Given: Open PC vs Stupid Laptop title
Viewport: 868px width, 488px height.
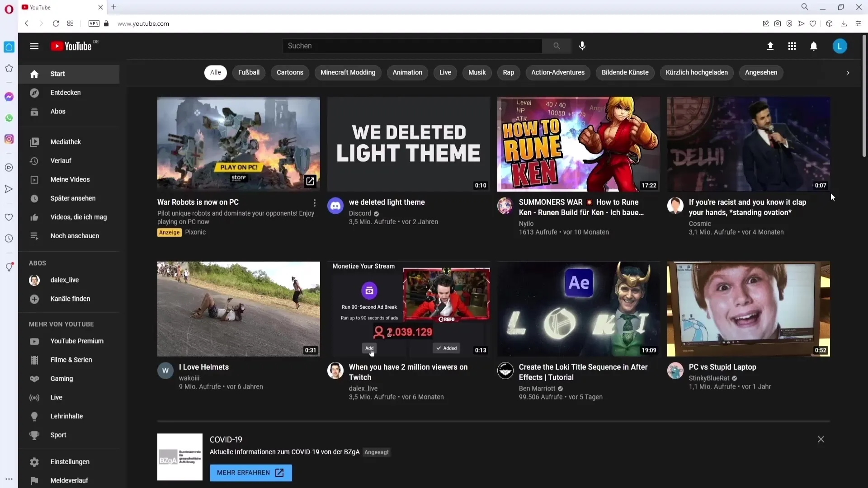Looking at the screenshot, I should click(722, 367).
